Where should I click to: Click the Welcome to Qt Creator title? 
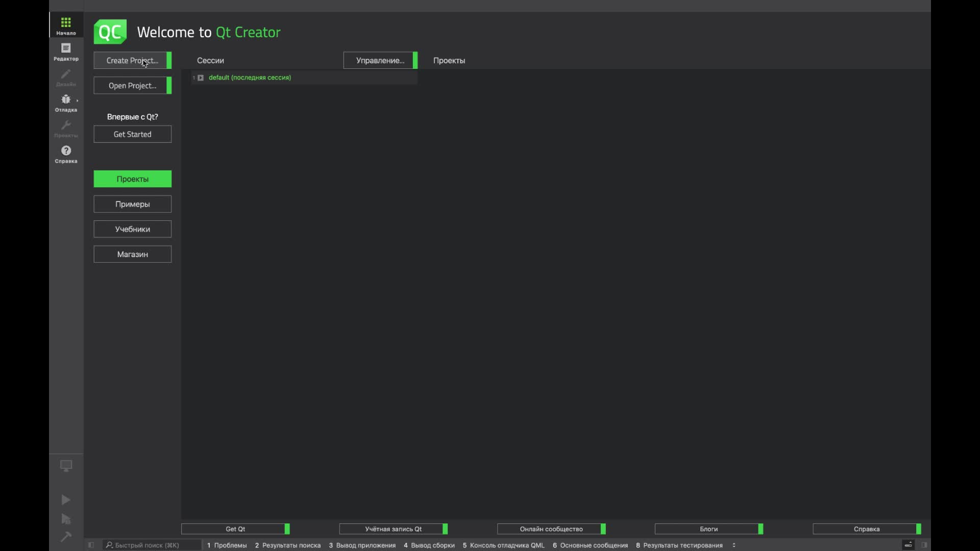(x=209, y=32)
